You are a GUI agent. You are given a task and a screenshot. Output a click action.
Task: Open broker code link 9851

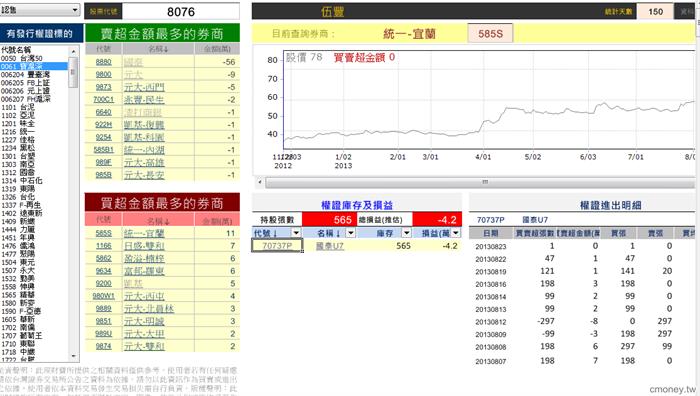coord(103,321)
